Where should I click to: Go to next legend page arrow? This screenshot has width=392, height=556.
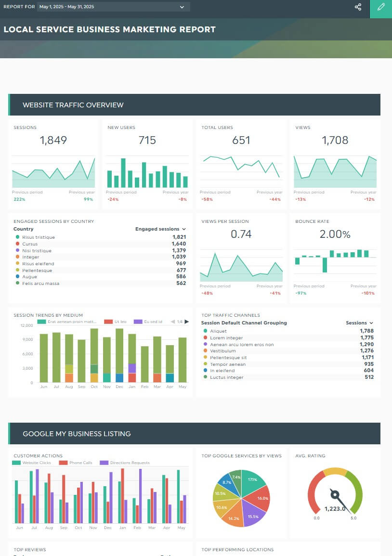click(x=187, y=322)
